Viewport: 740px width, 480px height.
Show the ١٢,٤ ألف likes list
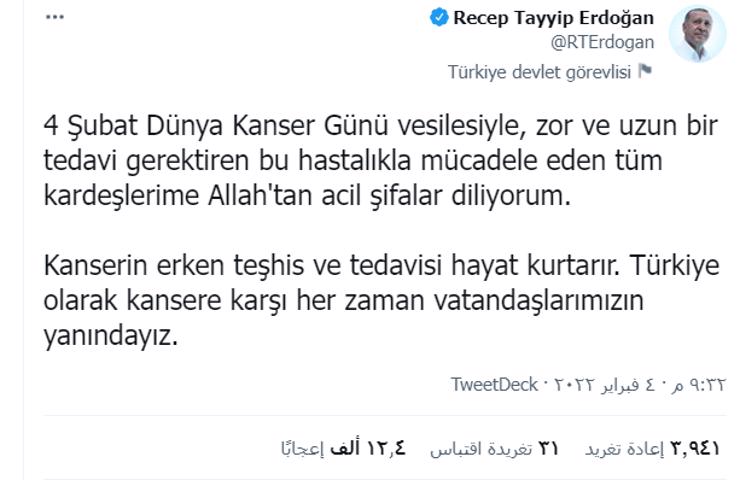[x=344, y=449]
